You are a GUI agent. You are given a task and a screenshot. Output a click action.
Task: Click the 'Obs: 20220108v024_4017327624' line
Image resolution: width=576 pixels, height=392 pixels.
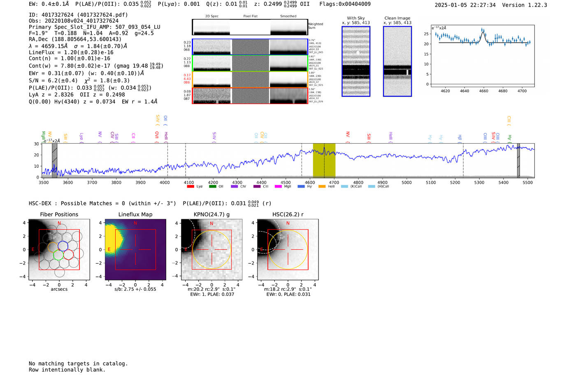coord(74,21)
